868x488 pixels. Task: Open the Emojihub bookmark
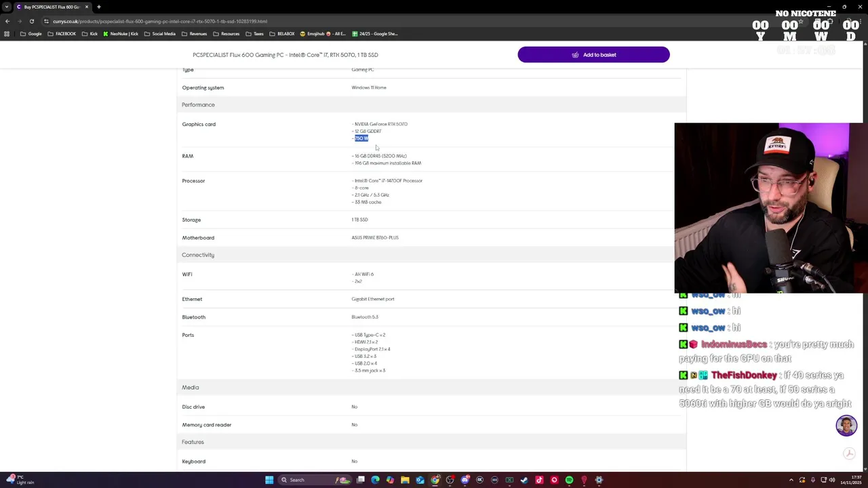click(323, 34)
